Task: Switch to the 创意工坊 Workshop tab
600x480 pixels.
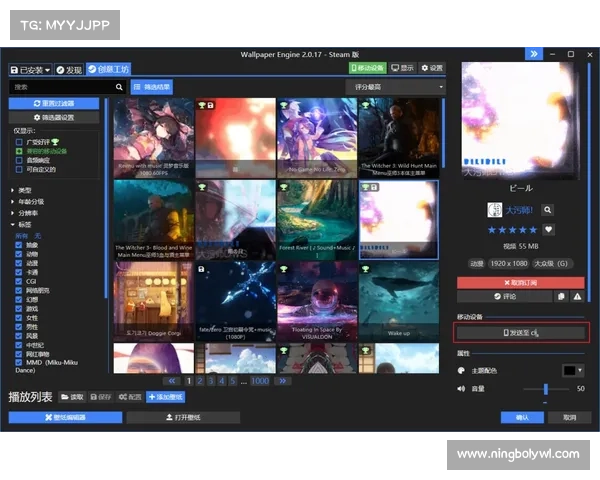Action: click(x=109, y=69)
